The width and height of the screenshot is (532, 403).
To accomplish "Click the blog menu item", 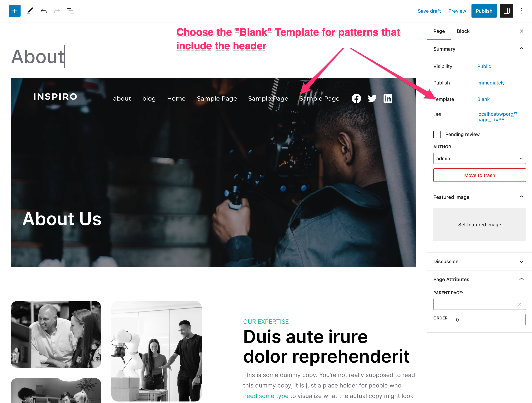I will tap(149, 98).
